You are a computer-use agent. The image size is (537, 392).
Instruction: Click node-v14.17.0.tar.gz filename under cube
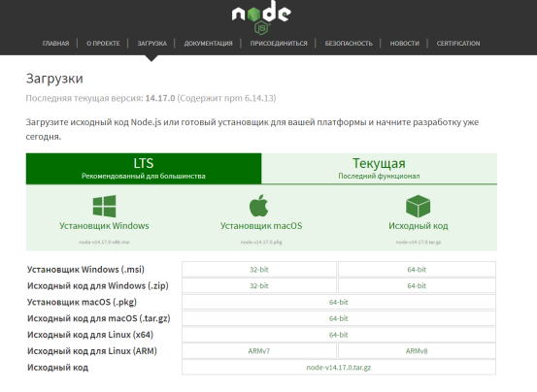[x=419, y=243]
